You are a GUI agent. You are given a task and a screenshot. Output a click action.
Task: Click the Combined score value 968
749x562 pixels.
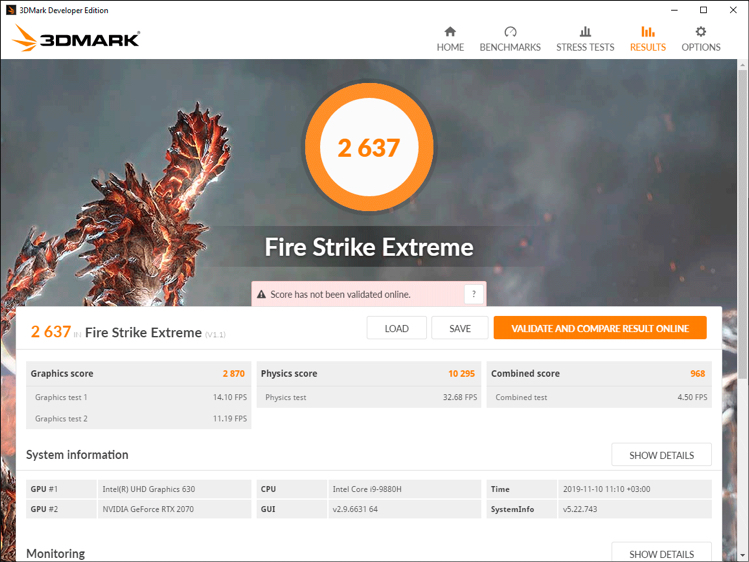pos(697,374)
